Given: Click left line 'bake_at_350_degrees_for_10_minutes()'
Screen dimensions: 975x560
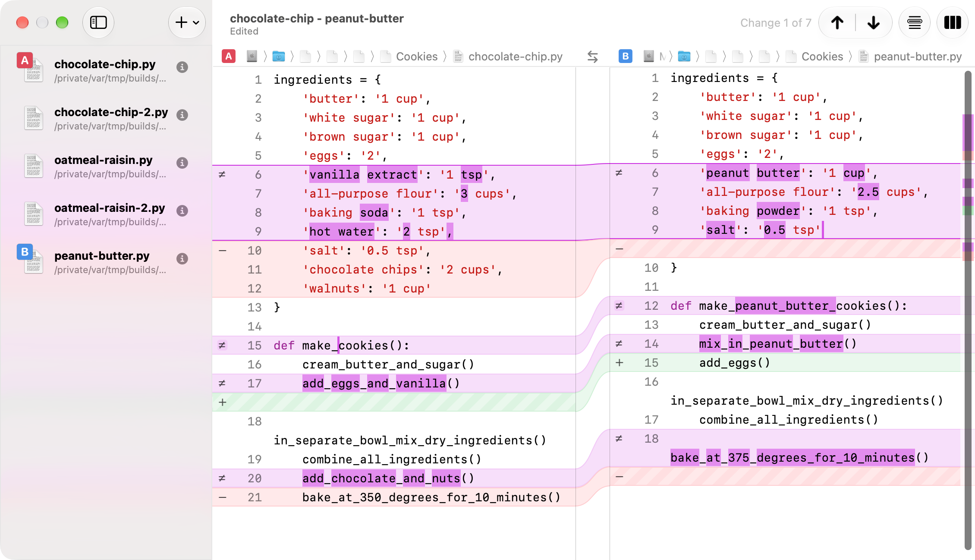Looking at the screenshot, I should click(431, 497).
